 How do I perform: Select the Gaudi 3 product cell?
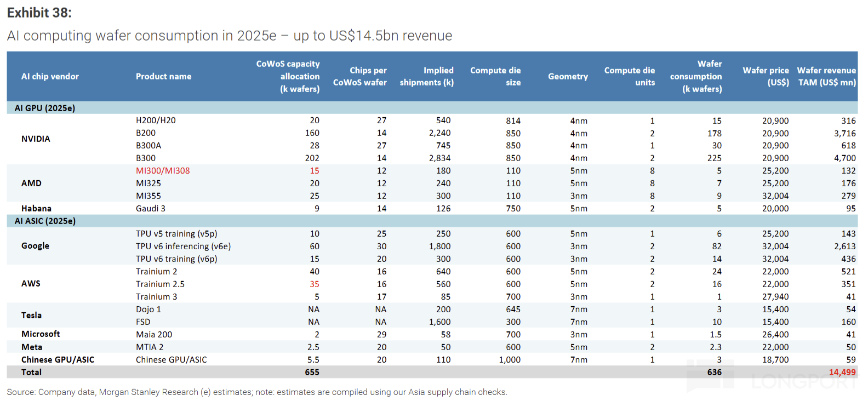(x=151, y=209)
